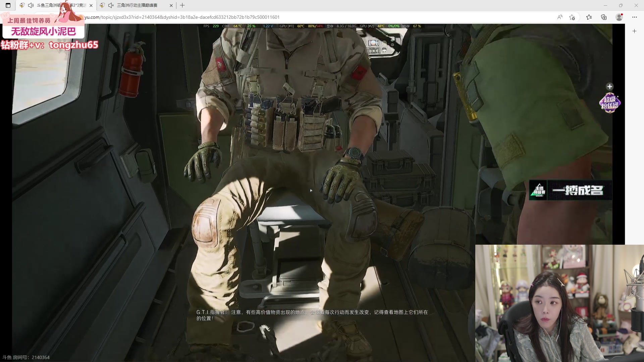Image resolution: width=644 pixels, height=362 pixels.
Task: Click the sidebar plus button
Action: click(x=635, y=31)
